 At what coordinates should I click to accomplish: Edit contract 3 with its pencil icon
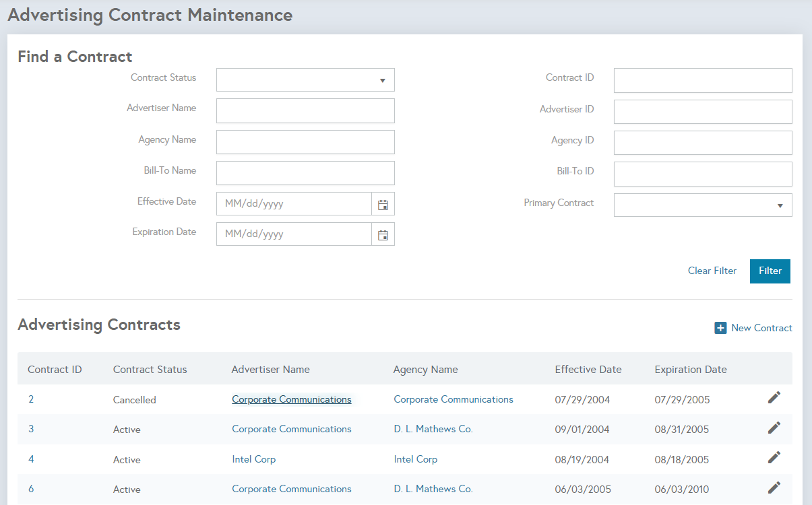[774, 427]
